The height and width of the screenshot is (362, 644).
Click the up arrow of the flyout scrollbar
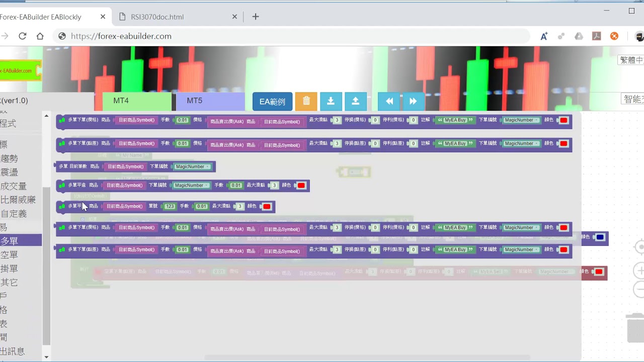click(46, 116)
